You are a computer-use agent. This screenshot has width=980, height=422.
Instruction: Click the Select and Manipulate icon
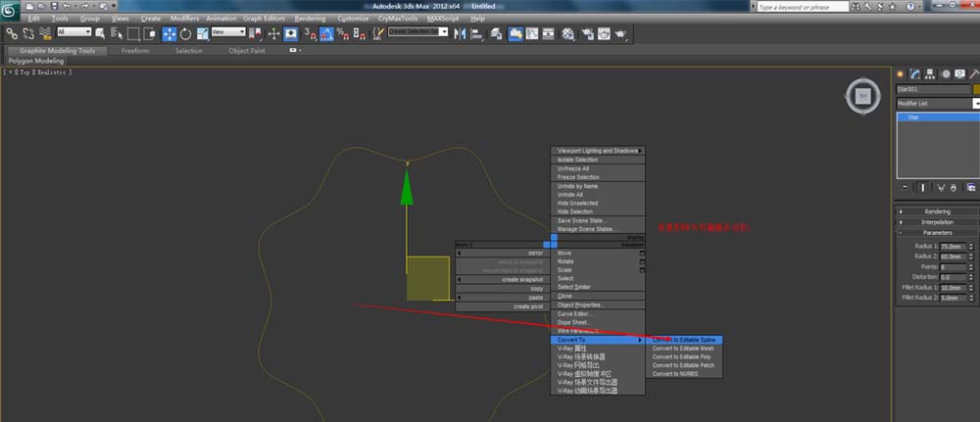pyautogui.click(x=273, y=33)
